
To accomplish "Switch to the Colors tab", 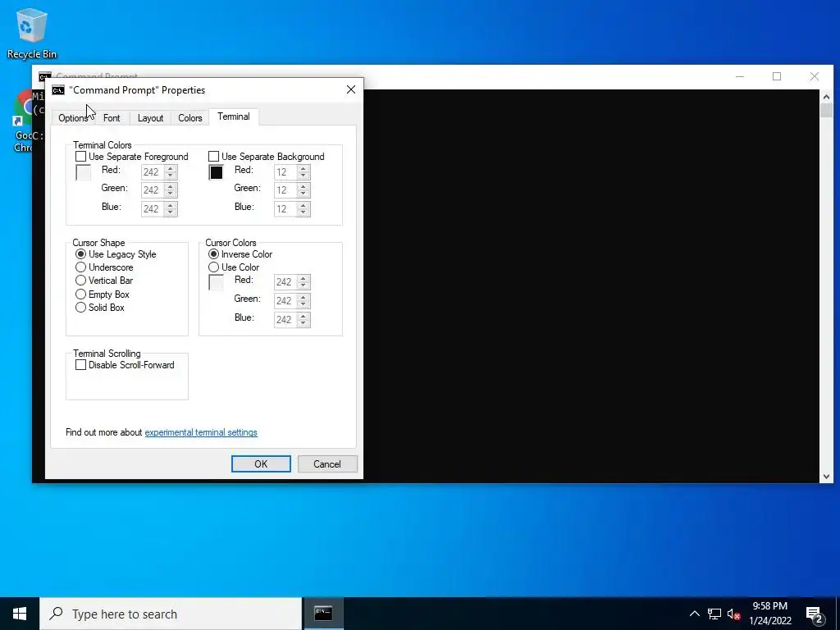I will [190, 118].
